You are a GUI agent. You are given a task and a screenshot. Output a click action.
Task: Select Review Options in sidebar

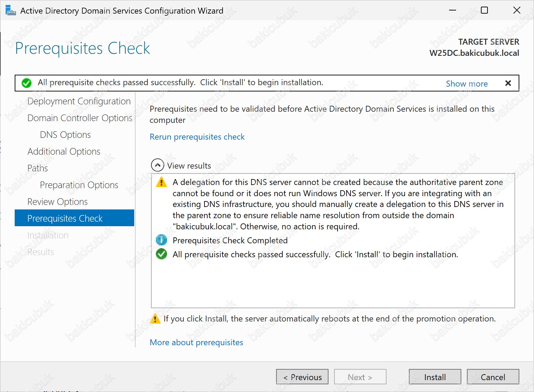(x=58, y=202)
